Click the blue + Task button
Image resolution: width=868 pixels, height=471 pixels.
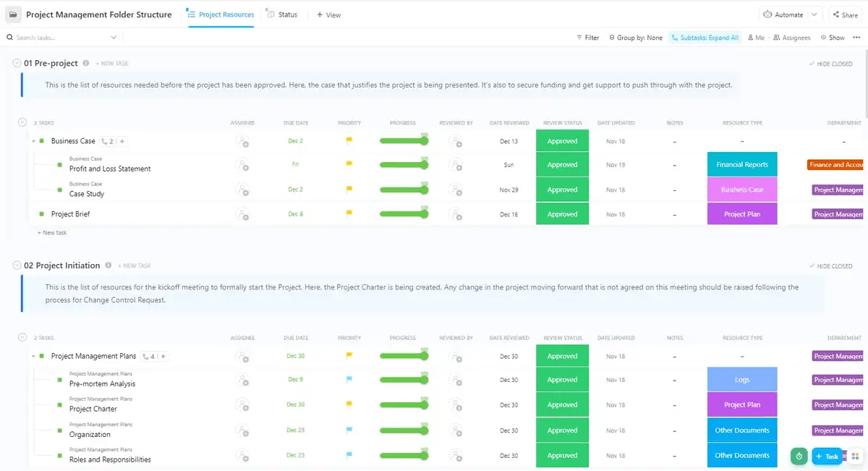pos(827,456)
